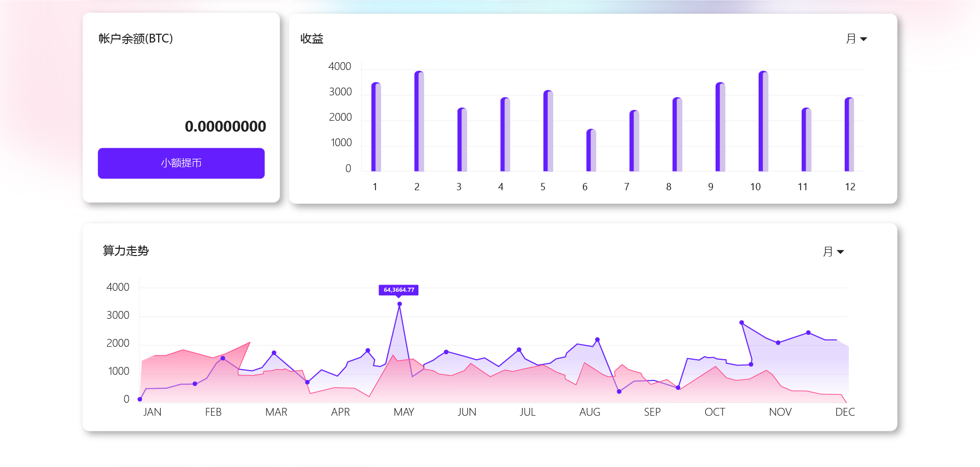
Task: Select the account balance value 0.00000000
Action: 225,126
